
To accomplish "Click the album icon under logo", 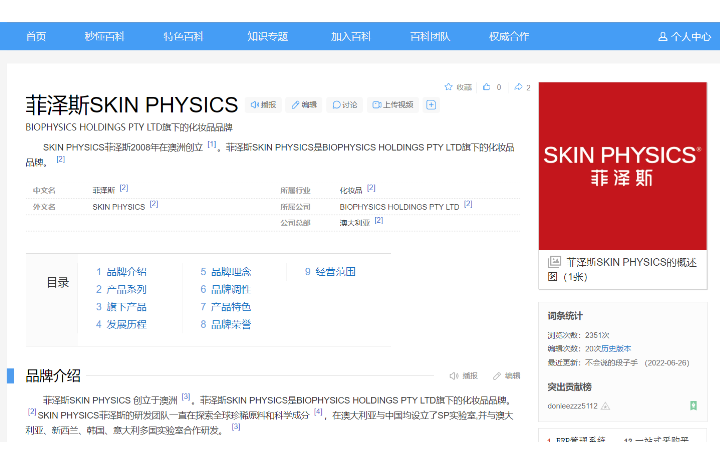I will click(554, 262).
